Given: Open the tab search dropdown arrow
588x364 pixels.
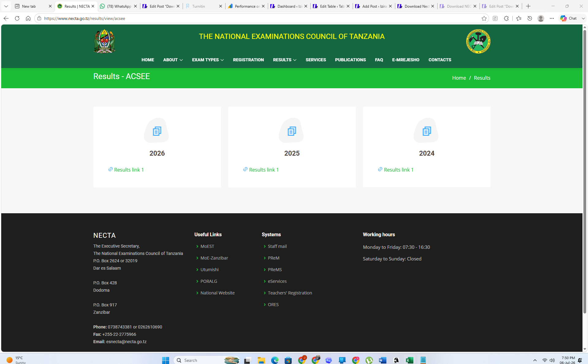Looking at the screenshot, I should coord(6,6).
